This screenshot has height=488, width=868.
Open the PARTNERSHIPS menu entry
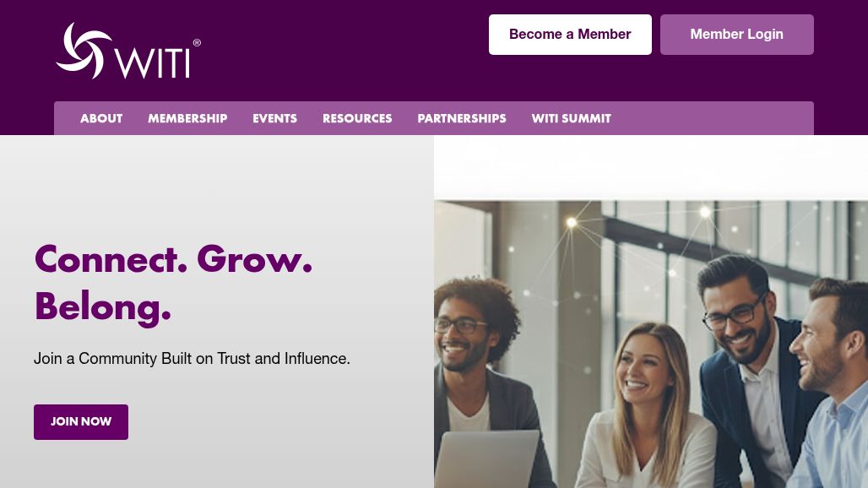point(462,118)
